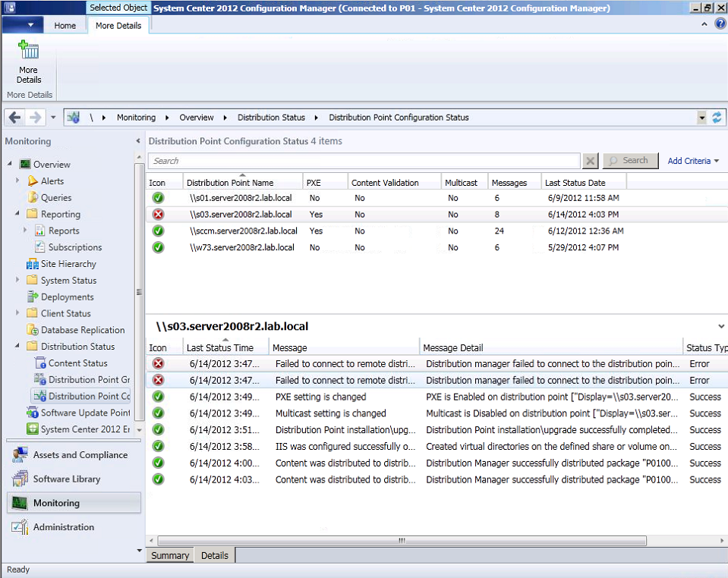The image size is (728, 578).
Task: Click the Subscriptions icon
Action: click(x=40, y=247)
